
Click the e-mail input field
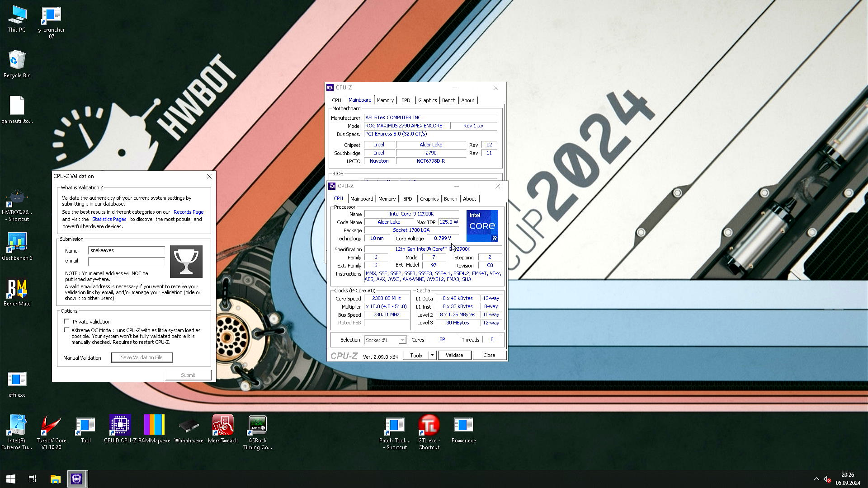(127, 261)
